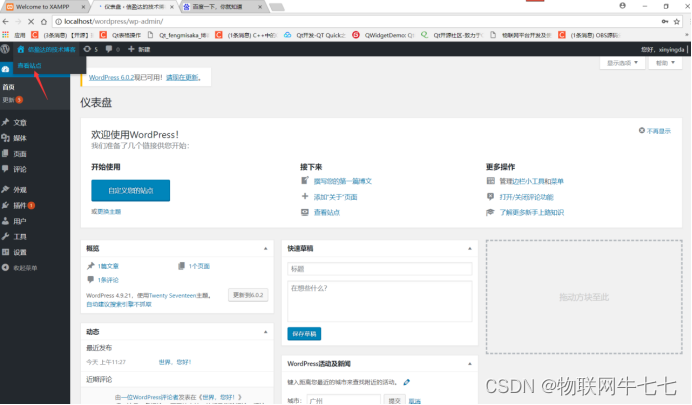Click 更新 submenu with badge 5
This screenshot has height=405, width=692.
[x=12, y=100]
